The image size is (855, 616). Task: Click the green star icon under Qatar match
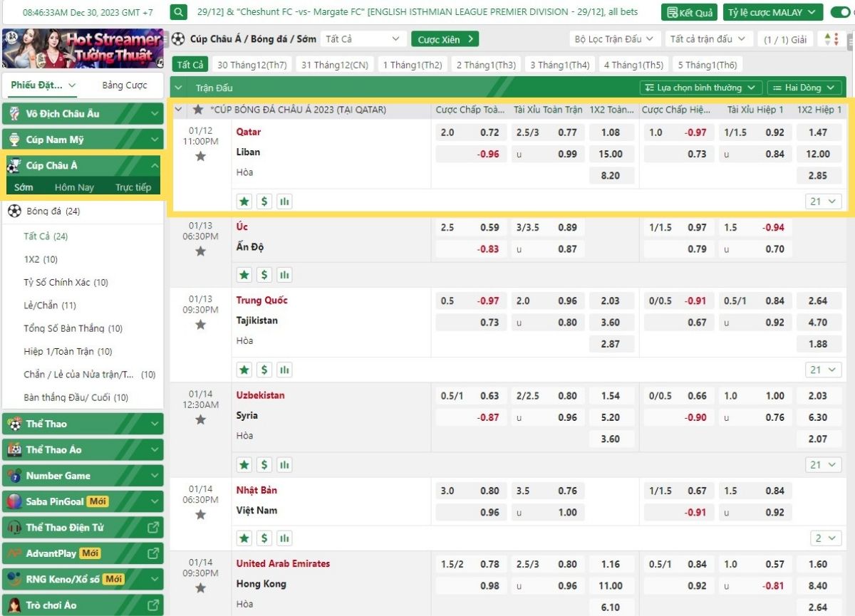pos(244,202)
